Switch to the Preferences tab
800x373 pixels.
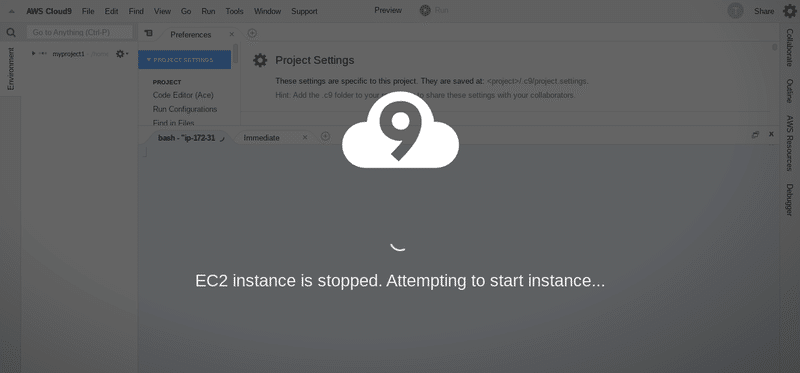point(191,34)
